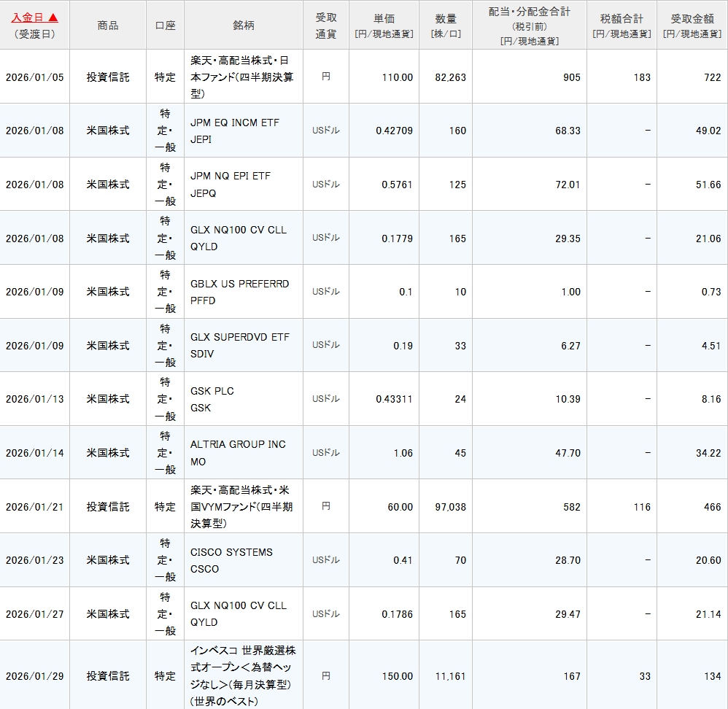Image resolution: width=728 pixels, height=709 pixels.
Task: Select the GBLX US PREFERRD PFFD name
Action: (239, 292)
